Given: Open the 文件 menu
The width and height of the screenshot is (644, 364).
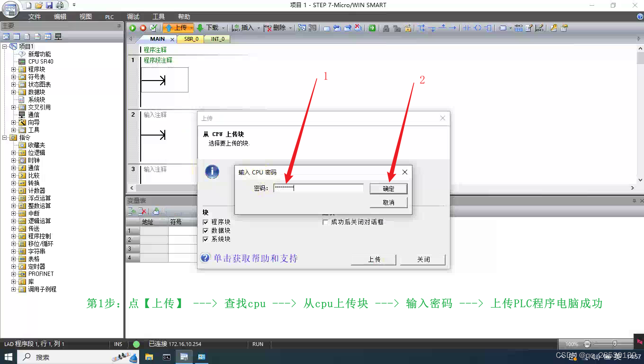Looking at the screenshot, I should click(x=35, y=17).
